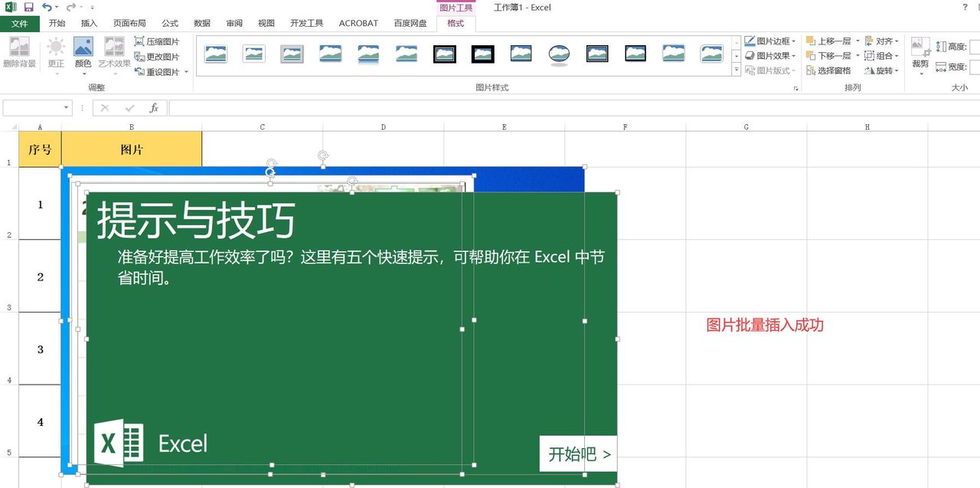The width and height of the screenshot is (980, 488).
Task: Open the 颜色 (Color) dropdown
Action: point(83,55)
